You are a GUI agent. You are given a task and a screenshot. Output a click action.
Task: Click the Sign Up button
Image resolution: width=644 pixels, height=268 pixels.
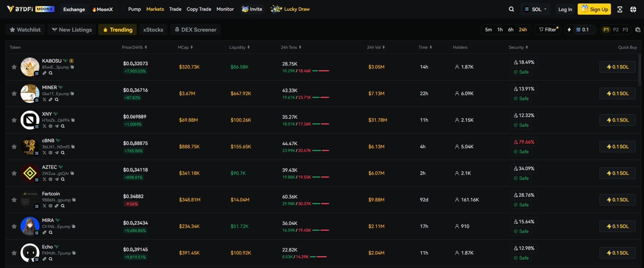pos(594,9)
